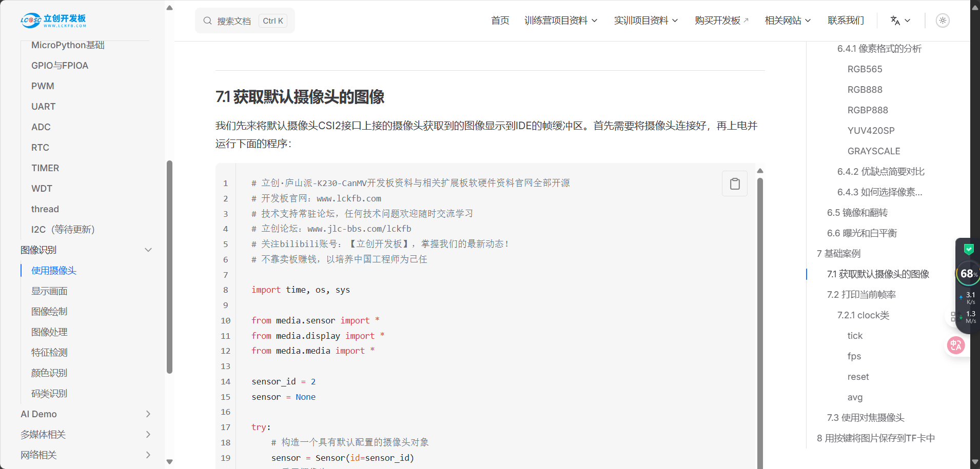Click the magnifier icon in search bar
Image resolution: width=980 pixels, height=469 pixels.
(207, 21)
